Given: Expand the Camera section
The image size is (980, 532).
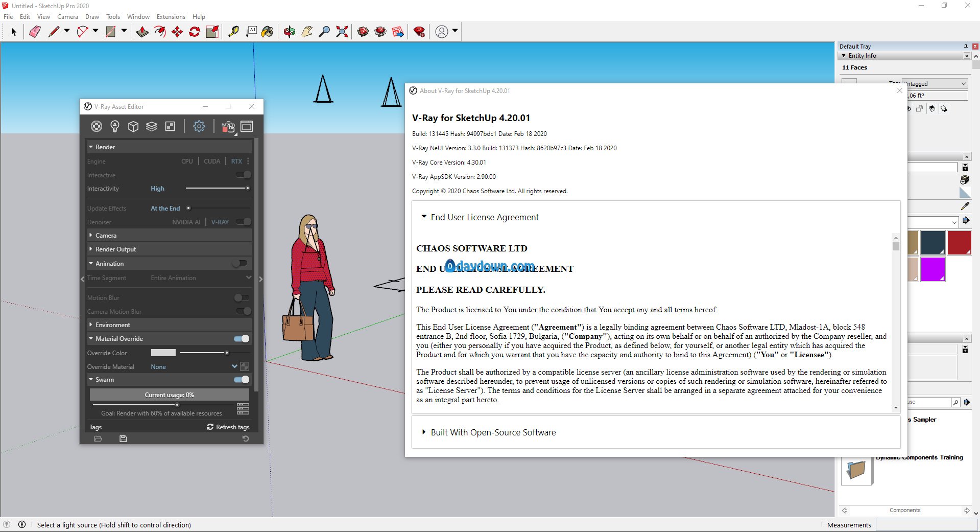Looking at the screenshot, I should (x=106, y=236).
